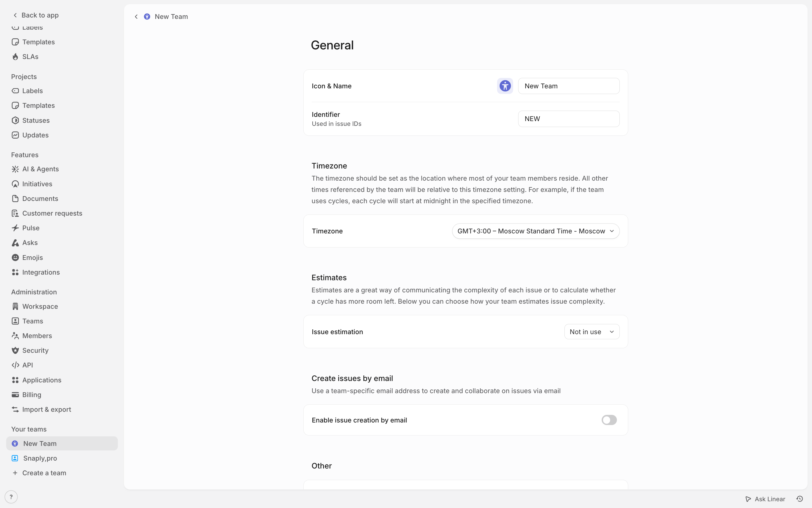The image size is (812, 508).
Task: Click the Integrations icon
Action: pyautogui.click(x=15, y=272)
